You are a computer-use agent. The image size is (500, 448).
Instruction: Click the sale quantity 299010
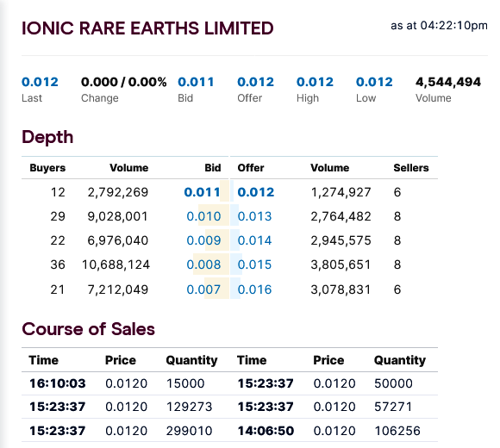tap(190, 431)
